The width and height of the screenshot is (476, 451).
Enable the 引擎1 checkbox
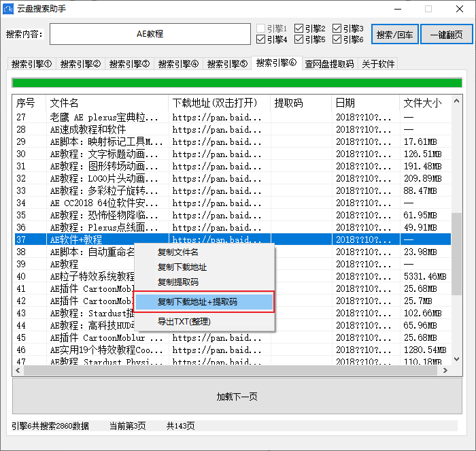260,29
